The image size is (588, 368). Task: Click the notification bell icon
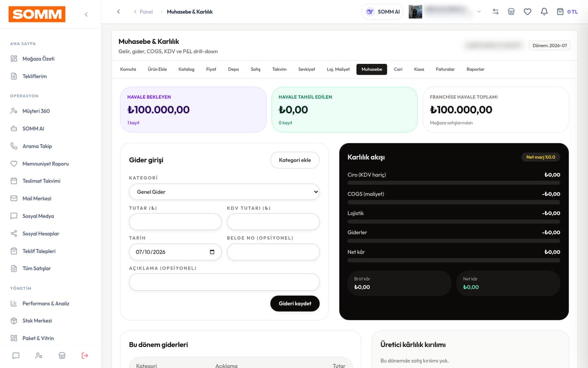[544, 11]
